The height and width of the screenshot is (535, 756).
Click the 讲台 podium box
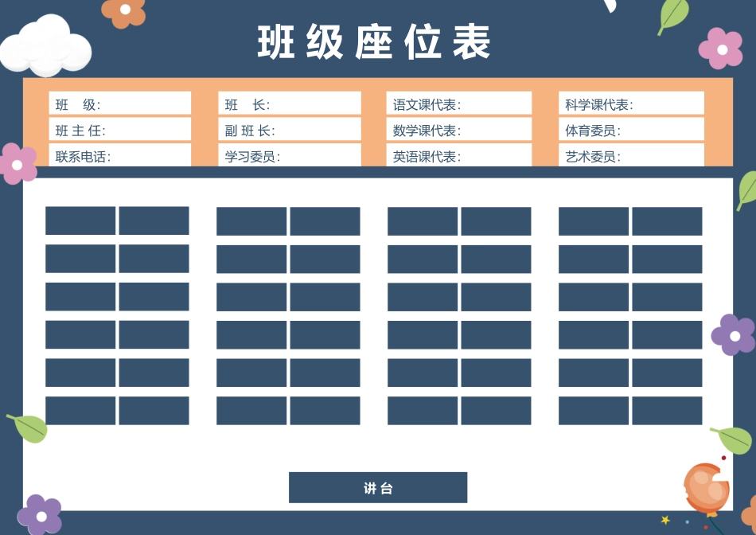378,488
